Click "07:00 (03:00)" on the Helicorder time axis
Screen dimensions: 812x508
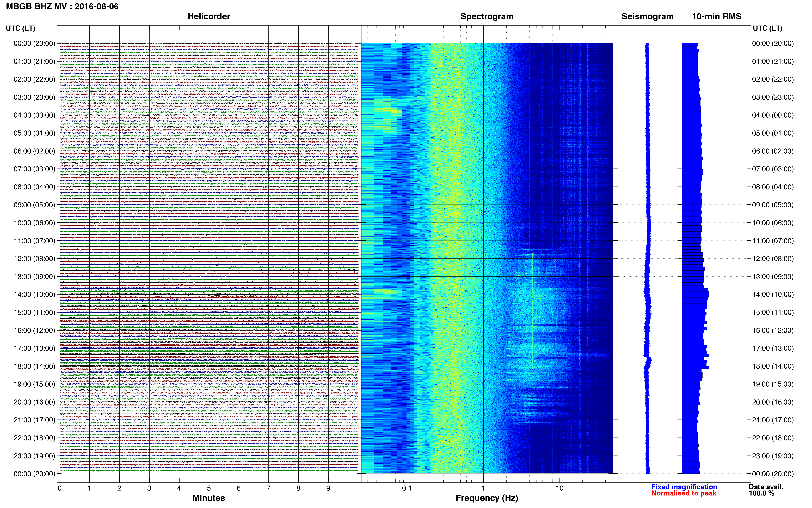coord(34,169)
